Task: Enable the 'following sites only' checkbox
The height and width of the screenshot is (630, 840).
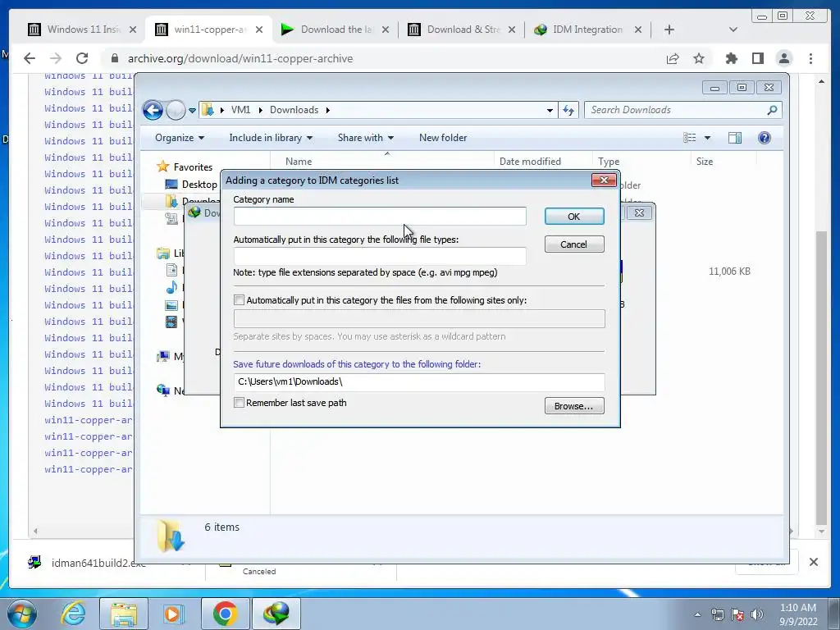Action: (x=239, y=300)
